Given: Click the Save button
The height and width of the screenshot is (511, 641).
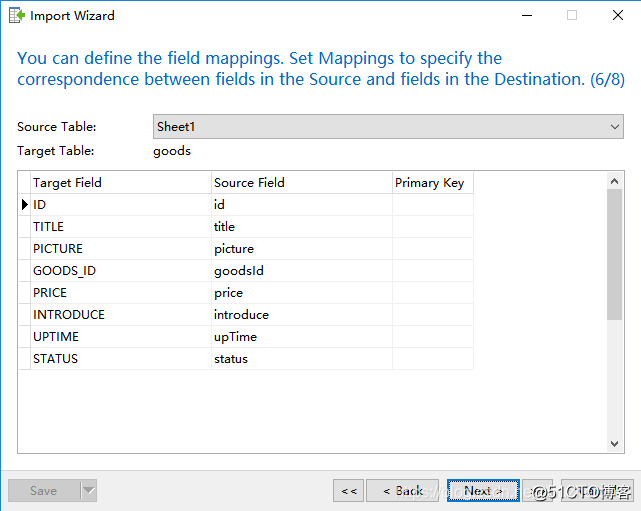Looking at the screenshot, I should click(44, 491).
